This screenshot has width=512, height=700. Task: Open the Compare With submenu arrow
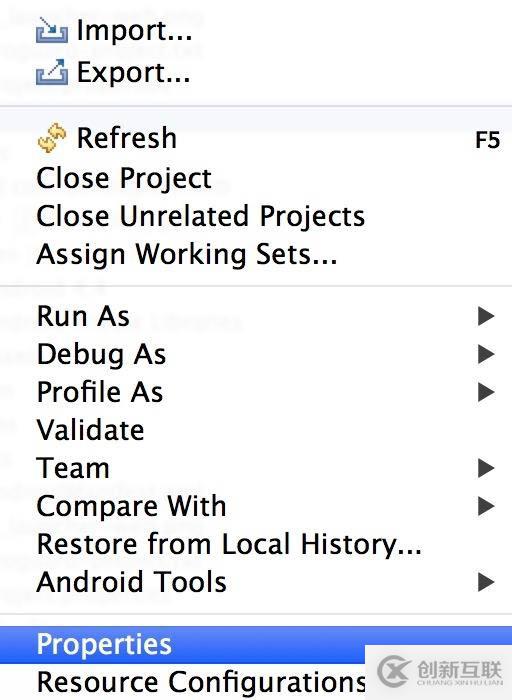(486, 506)
